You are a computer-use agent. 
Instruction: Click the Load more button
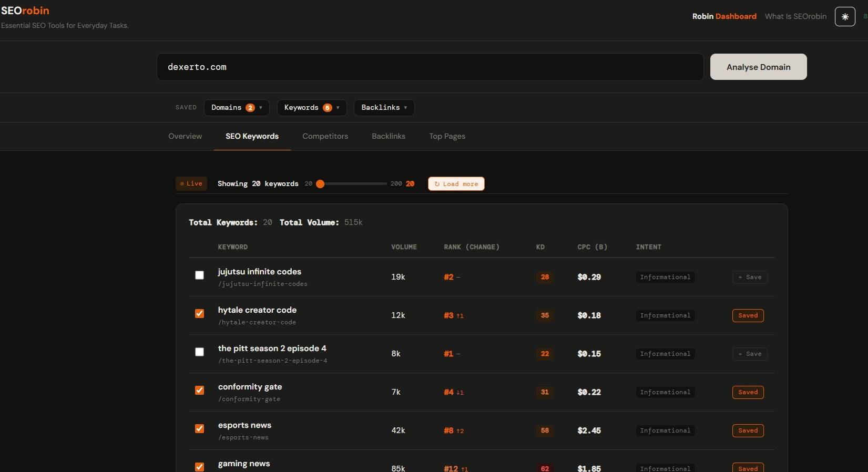[x=456, y=184]
